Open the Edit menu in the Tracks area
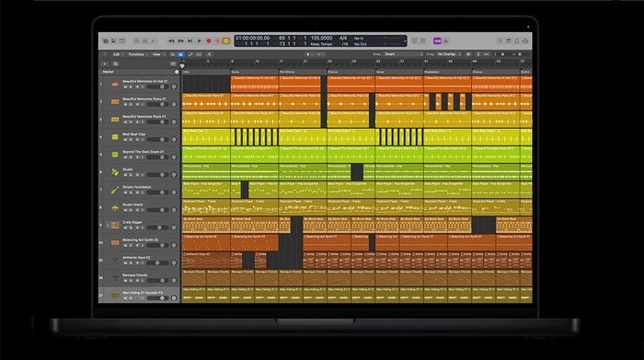The image size is (644, 360). [x=118, y=54]
